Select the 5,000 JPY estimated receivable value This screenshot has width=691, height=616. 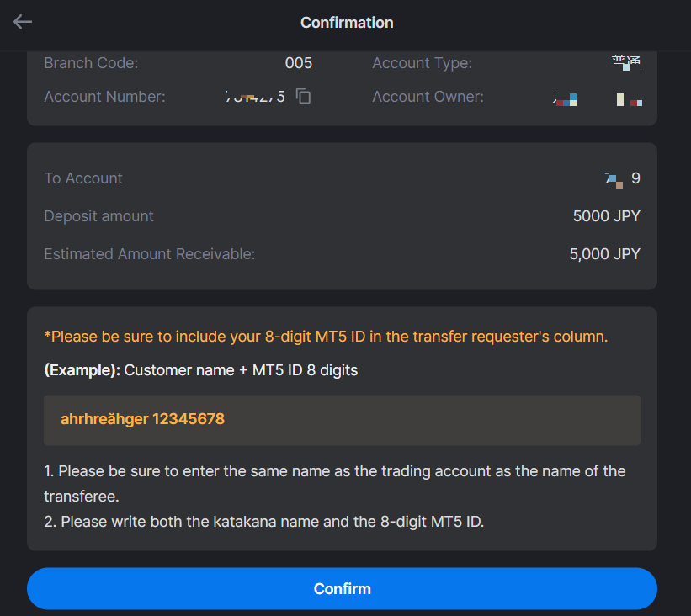coord(604,254)
